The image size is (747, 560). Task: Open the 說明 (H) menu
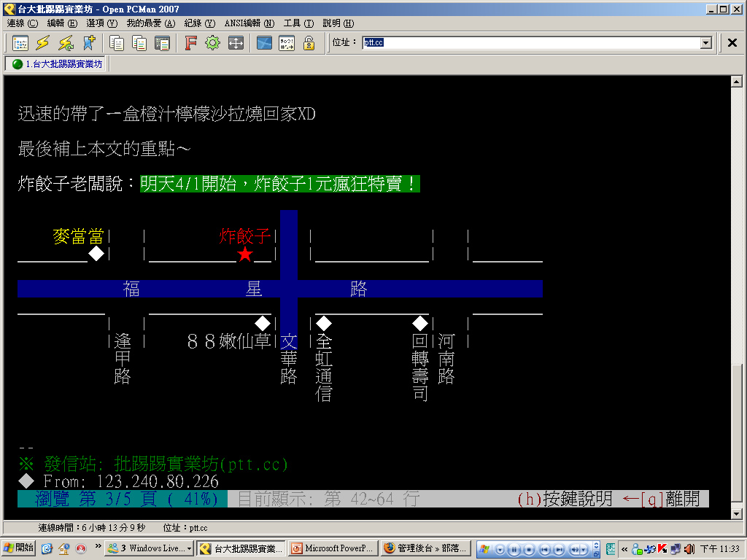[x=338, y=23]
